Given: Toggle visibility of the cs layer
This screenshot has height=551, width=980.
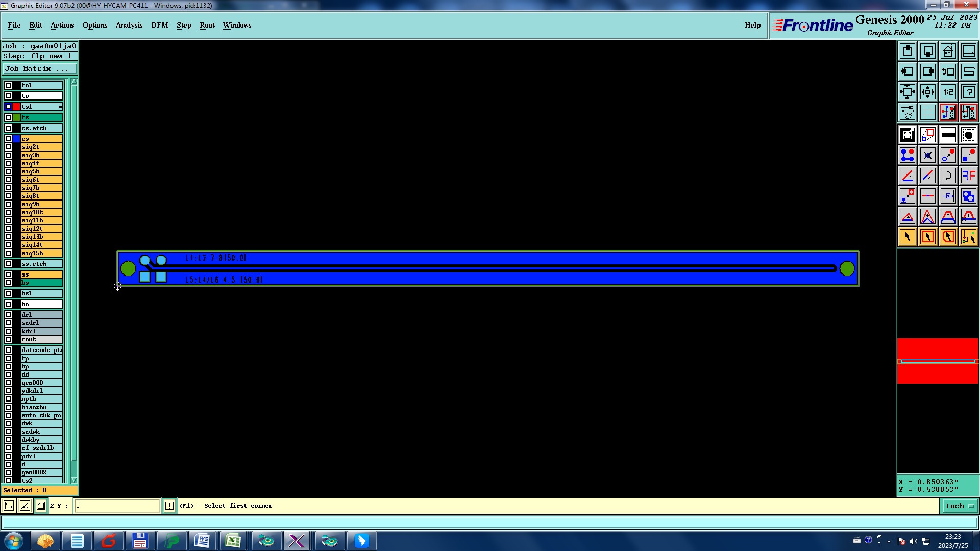Looking at the screenshot, I should [8, 139].
